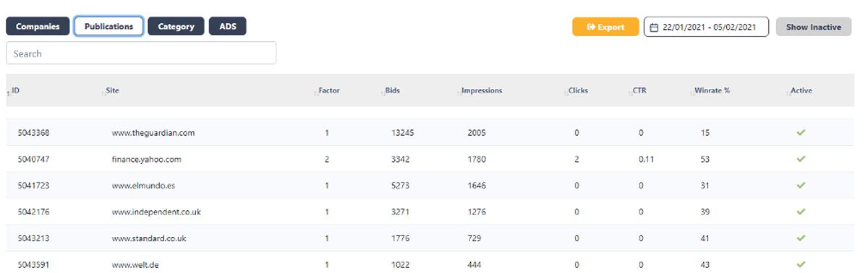Viewport: 868px width, 273px height.
Task: Open the date range picker
Action: (x=706, y=27)
